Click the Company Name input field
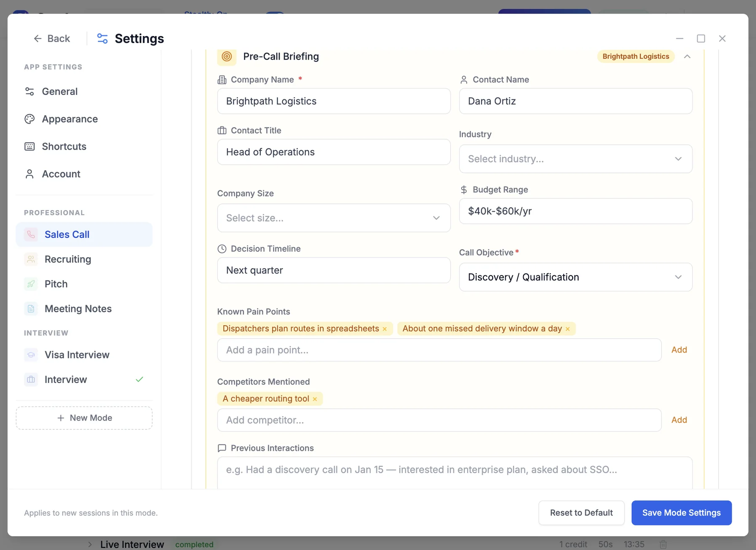The width and height of the screenshot is (756, 550). click(x=334, y=101)
